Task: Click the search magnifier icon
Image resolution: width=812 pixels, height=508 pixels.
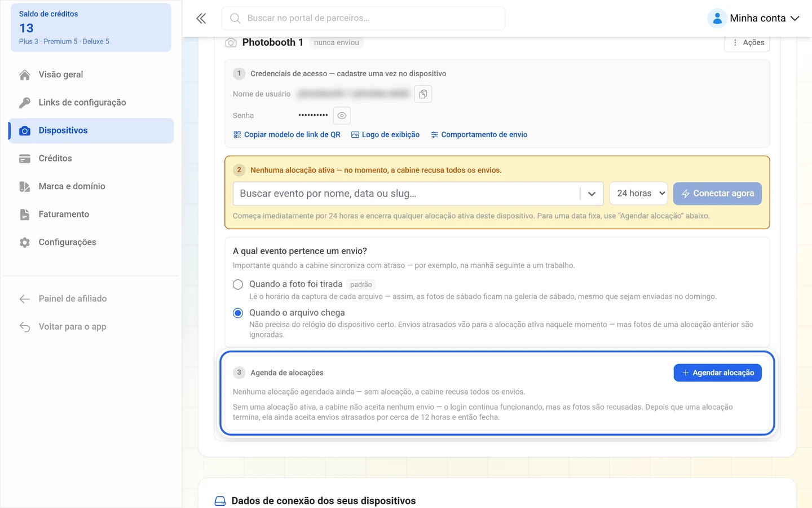Action: tap(235, 18)
